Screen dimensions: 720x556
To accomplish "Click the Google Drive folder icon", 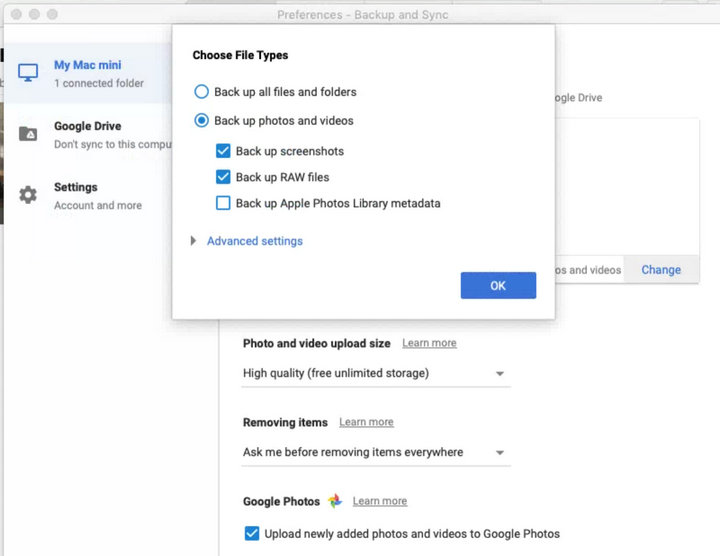I will click(28, 134).
